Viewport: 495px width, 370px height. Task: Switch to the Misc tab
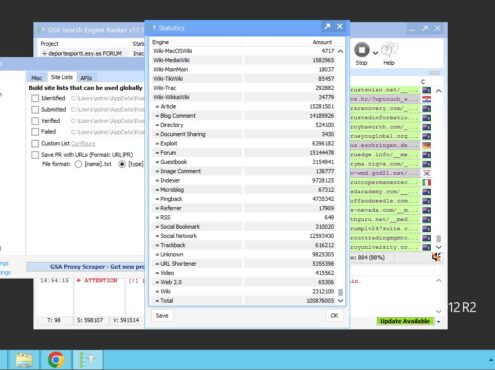click(36, 78)
